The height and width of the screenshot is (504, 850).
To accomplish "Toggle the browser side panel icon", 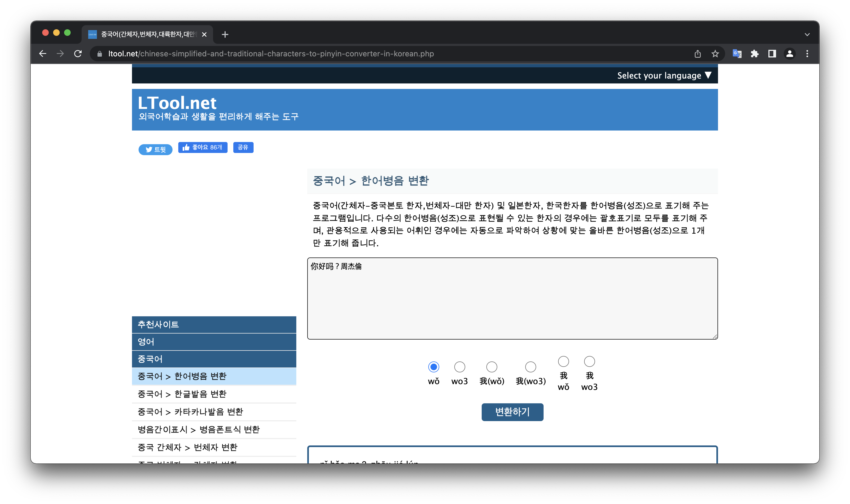I will coord(772,54).
